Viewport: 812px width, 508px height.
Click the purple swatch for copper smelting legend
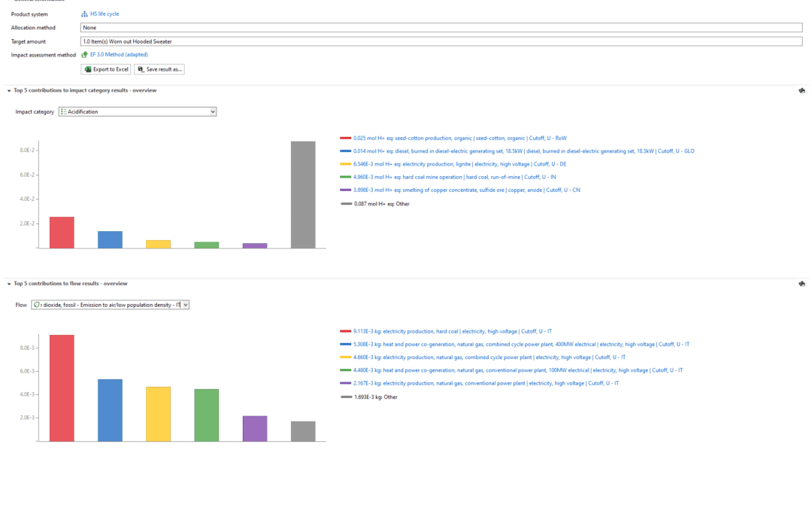click(345, 190)
